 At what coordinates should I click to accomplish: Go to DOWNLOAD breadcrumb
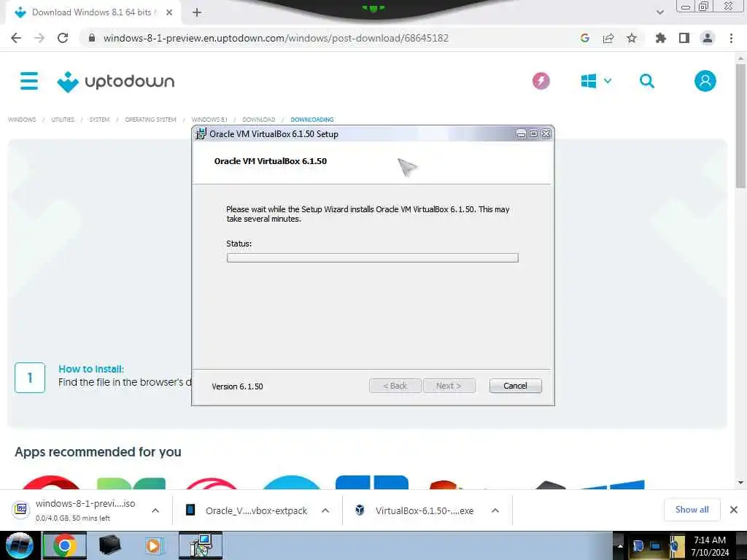tap(259, 120)
